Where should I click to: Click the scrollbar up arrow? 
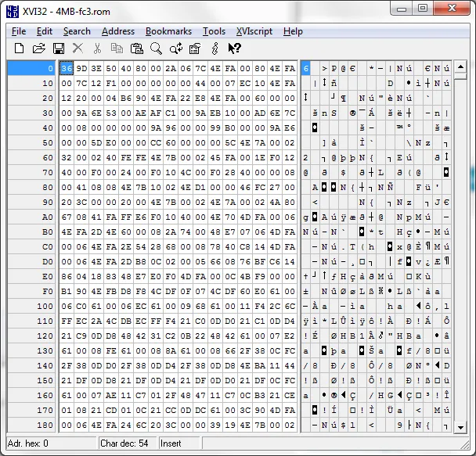coord(460,66)
